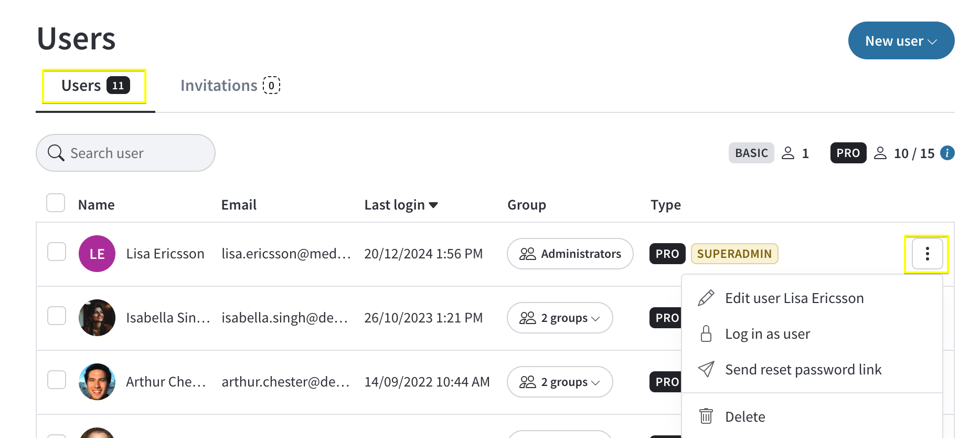Expand Isabella's 2 groups dropdown
Screen dimensions: 980x438
(x=560, y=318)
